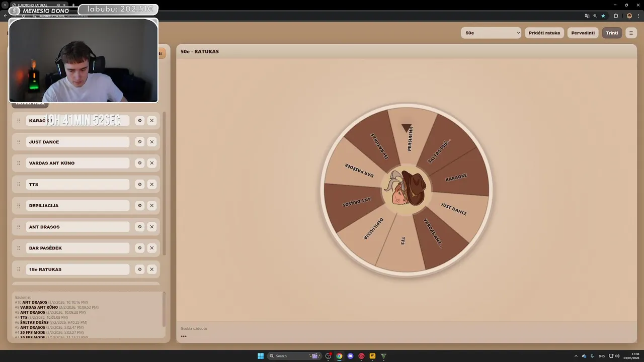The width and height of the screenshot is (644, 362).
Task: Grab drag handle of JUST DANCE row
Action: (19, 142)
